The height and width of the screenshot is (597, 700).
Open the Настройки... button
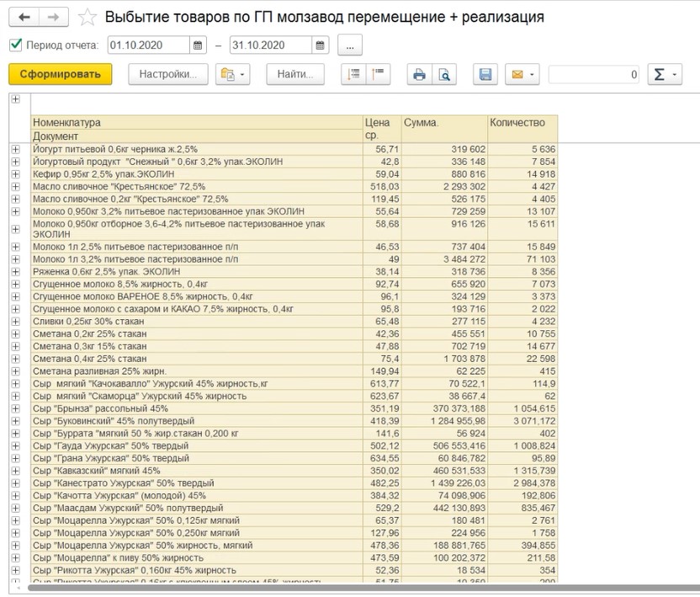point(168,74)
